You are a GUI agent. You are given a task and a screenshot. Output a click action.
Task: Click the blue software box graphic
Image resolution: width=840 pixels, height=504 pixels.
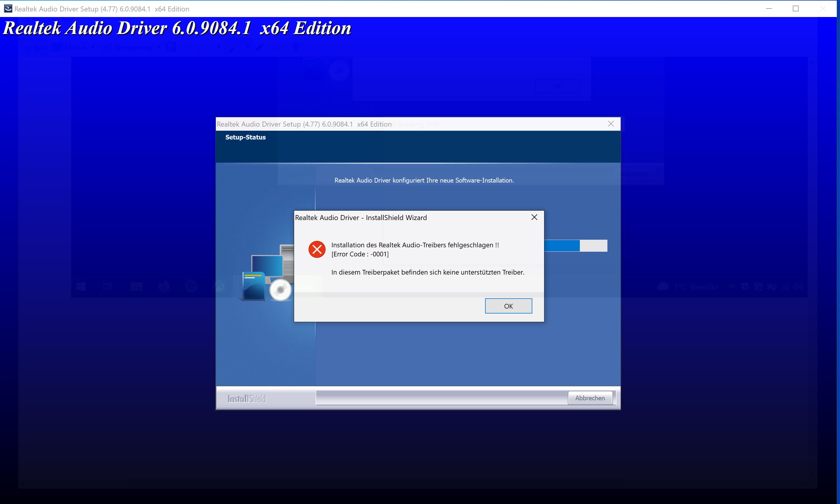[x=254, y=286]
